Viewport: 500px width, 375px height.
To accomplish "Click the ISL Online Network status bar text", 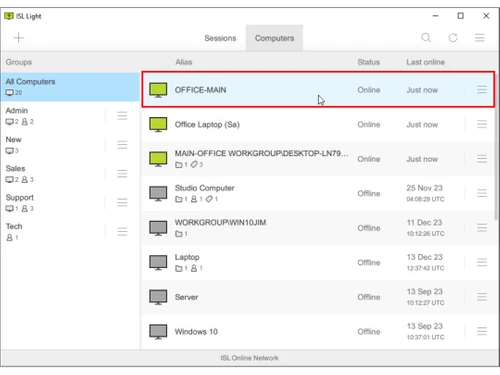I will point(249,358).
